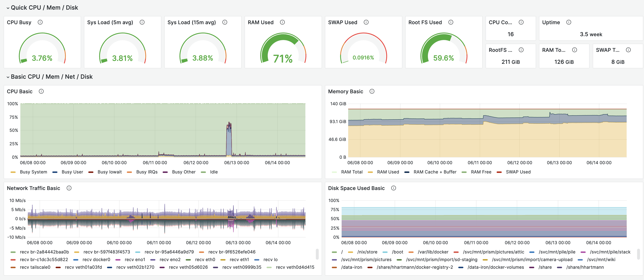Click the Uptime panel info icon
The width and height of the screenshot is (644, 280).
click(x=569, y=22)
